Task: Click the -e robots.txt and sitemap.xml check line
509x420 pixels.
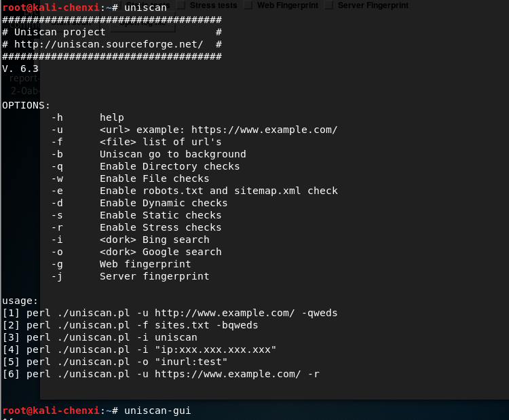Action: tap(193, 191)
